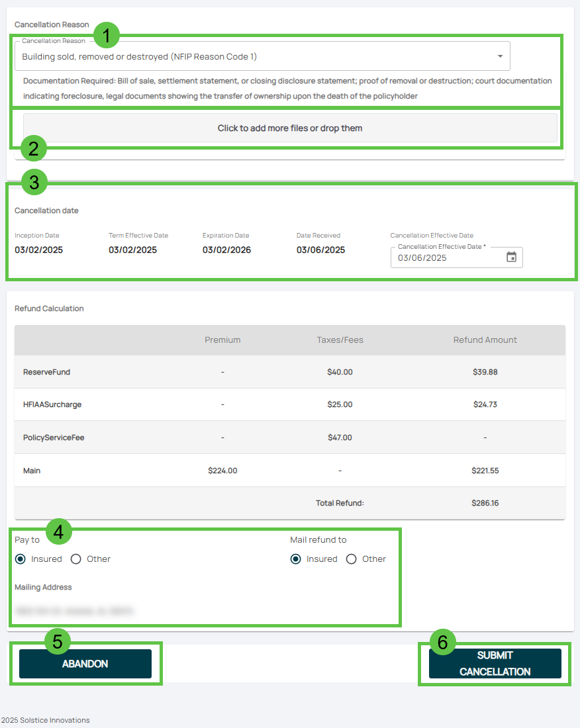Select the HFIAASurcharge row label

[x=52, y=404]
